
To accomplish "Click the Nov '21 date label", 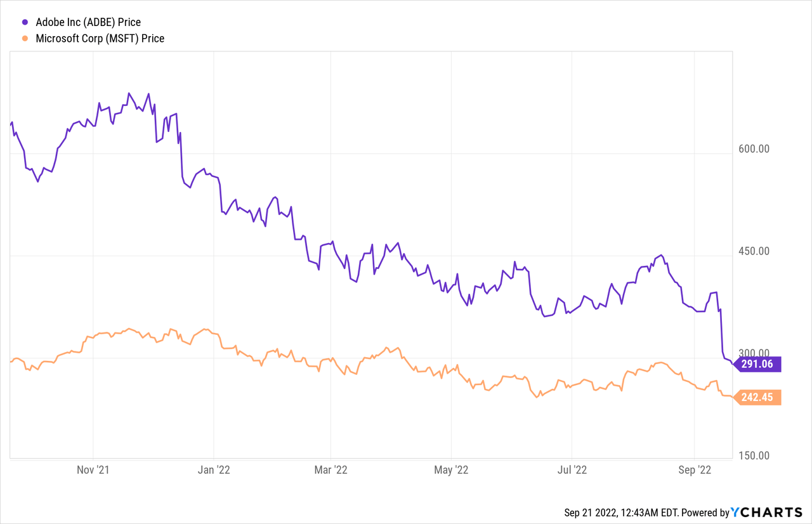I will [x=93, y=470].
